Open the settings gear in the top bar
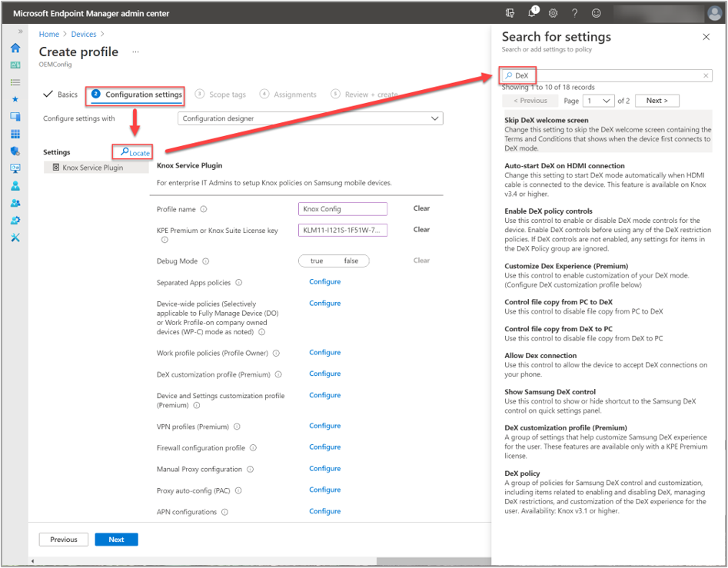This screenshot has width=728, height=568. coord(553,13)
